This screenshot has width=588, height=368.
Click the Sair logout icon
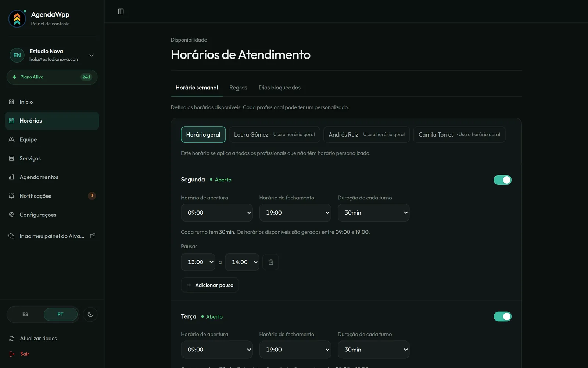pyautogui.click(x=12, y=354)
